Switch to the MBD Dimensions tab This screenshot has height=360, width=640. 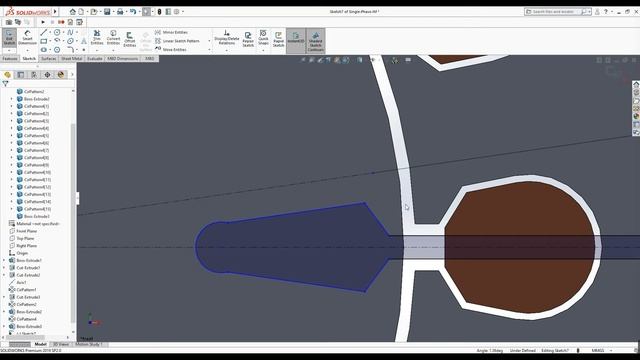click(x=122, y=59)
